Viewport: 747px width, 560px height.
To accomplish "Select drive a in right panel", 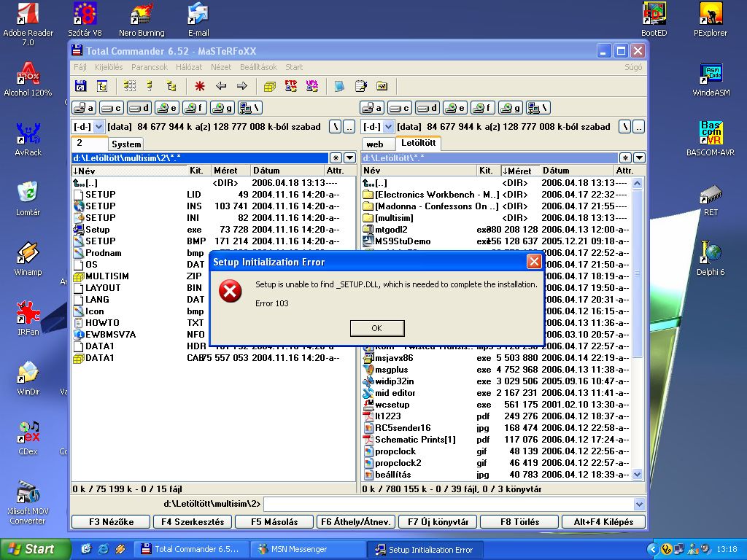I will click(371, 108).
